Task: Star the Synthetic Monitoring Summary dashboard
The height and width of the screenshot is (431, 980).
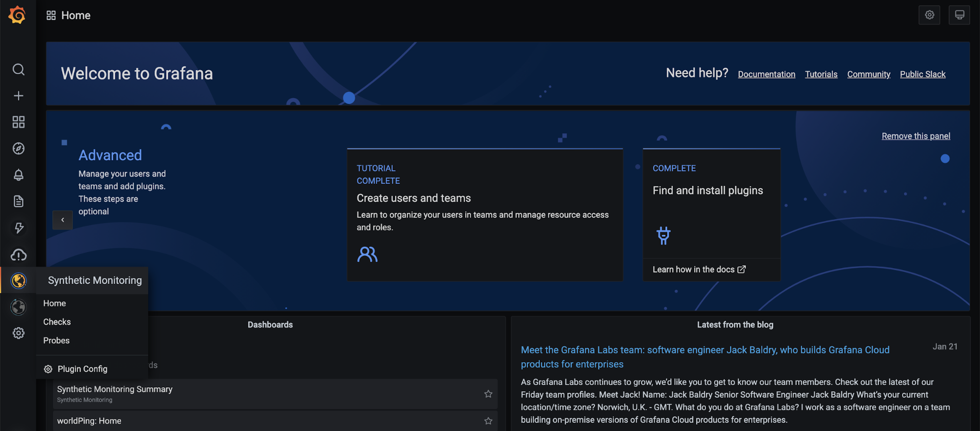Action: 488,394
